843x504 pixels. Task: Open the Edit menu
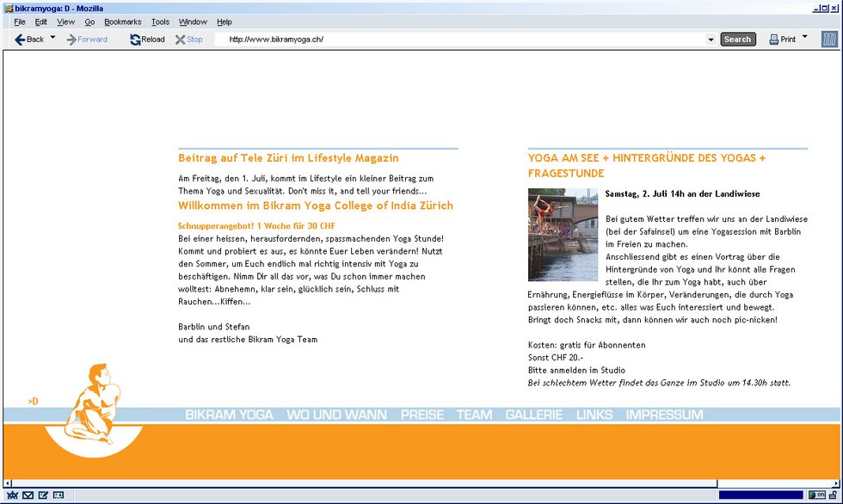pyautogui.click(x=41, y=22)
